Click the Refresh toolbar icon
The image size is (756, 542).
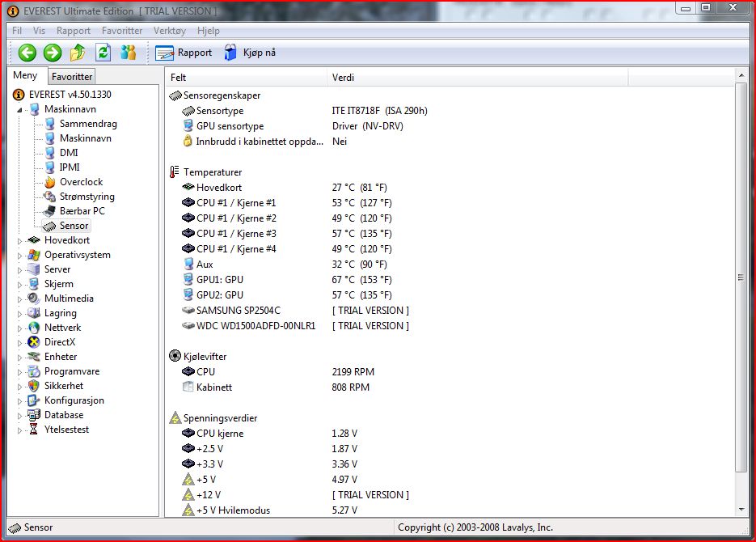pyautogui.click(x=103, y=53)
